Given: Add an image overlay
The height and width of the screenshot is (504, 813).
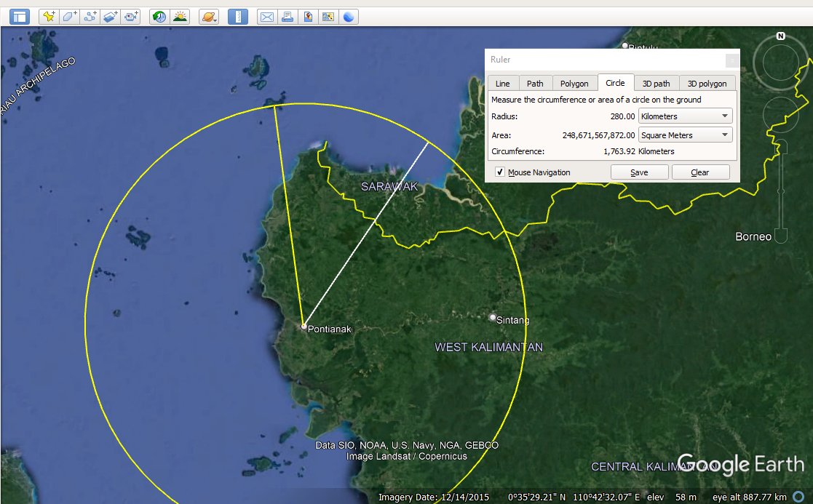Looking at the screenshot, I should tap(109, 17).
